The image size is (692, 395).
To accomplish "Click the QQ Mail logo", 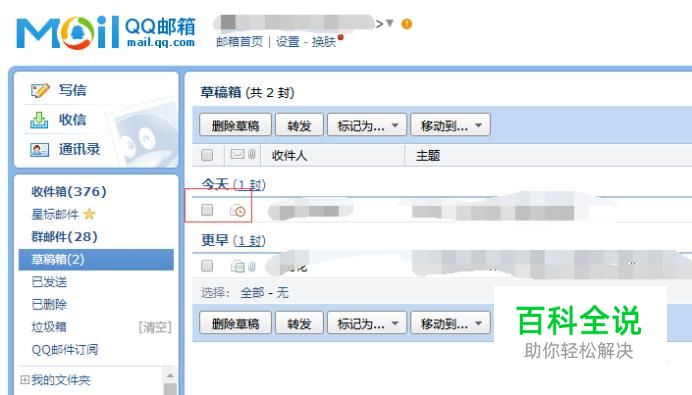I will [x=106, y=32].
